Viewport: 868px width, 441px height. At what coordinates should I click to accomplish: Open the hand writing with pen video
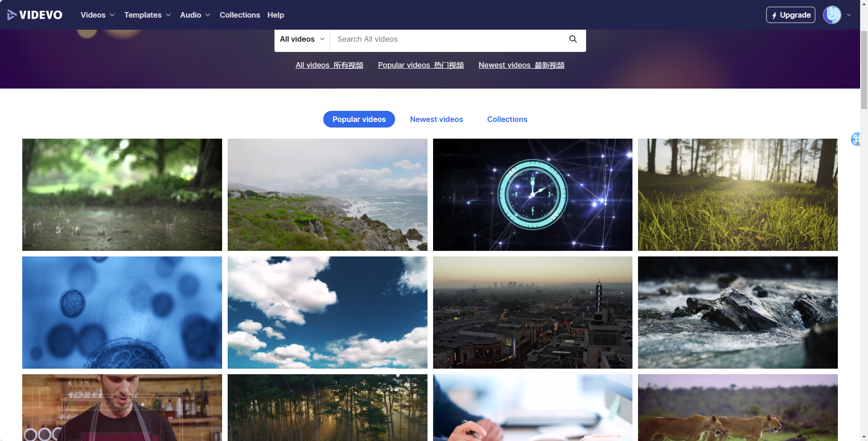tap(533, 408)
